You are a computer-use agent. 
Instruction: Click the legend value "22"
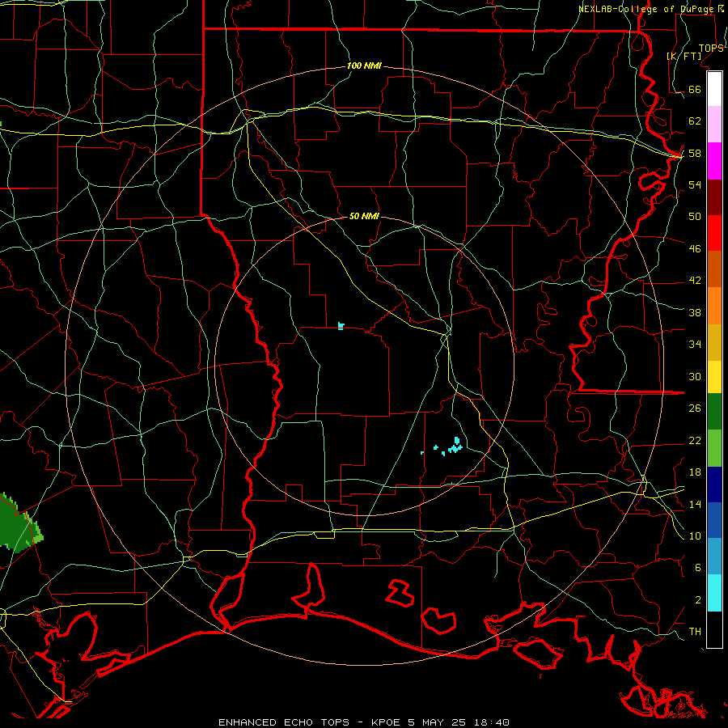point(695,440)
